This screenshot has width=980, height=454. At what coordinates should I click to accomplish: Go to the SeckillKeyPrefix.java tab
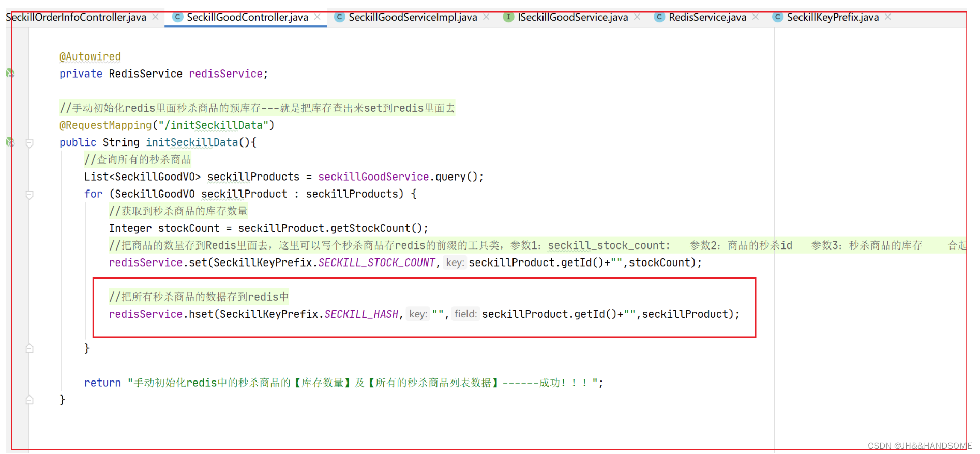(x=833, y=17)
